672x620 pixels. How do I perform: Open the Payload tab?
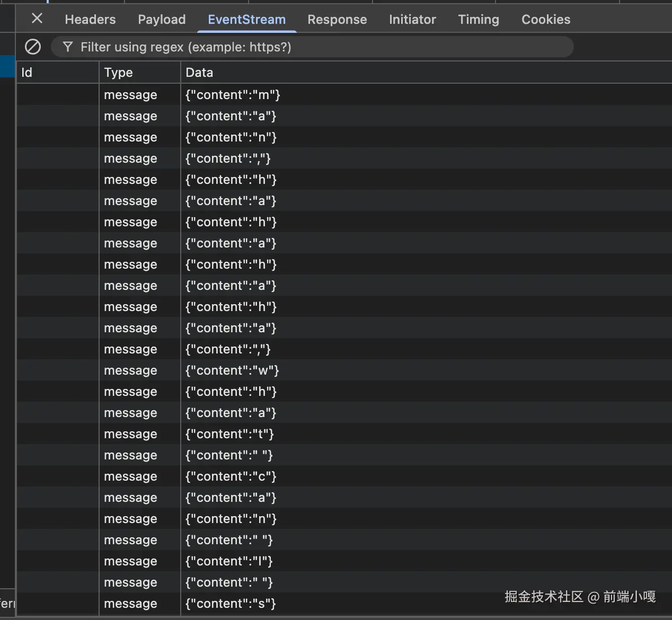pos(162,20)
